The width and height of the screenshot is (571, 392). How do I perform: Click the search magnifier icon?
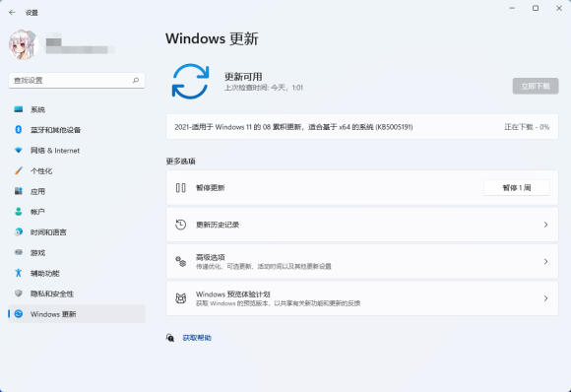coord(136,80)
